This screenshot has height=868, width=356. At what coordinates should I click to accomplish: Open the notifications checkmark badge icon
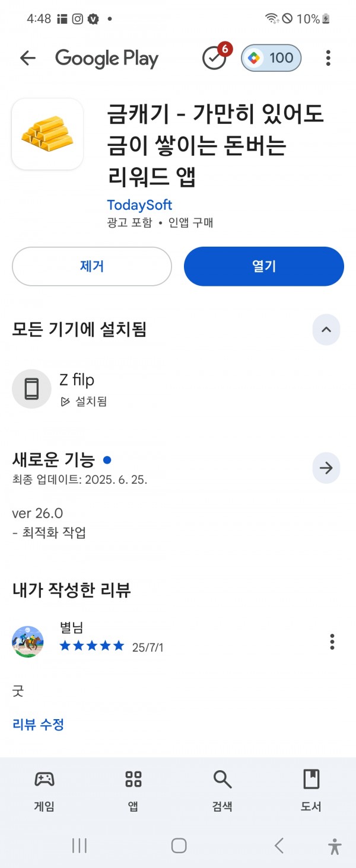click(x=215, y=57)
